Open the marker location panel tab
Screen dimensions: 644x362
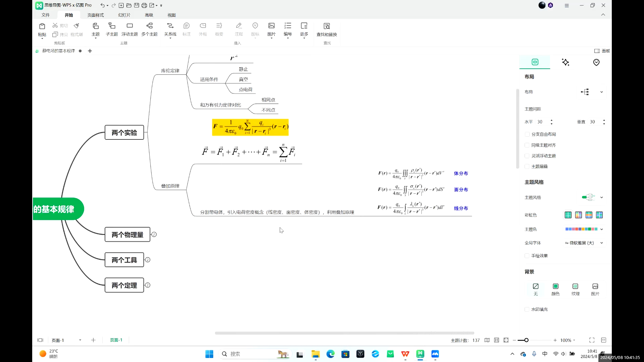coord(596,62)
